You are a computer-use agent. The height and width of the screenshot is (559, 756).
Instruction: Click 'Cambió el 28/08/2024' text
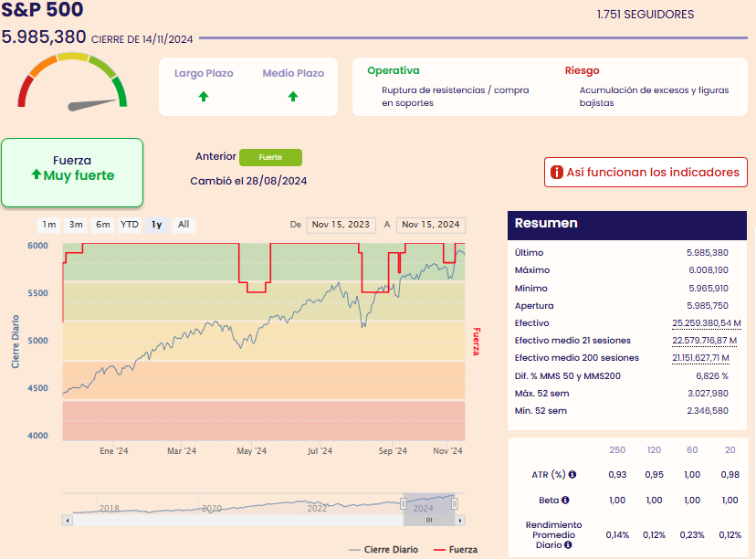tap(248, 181)
